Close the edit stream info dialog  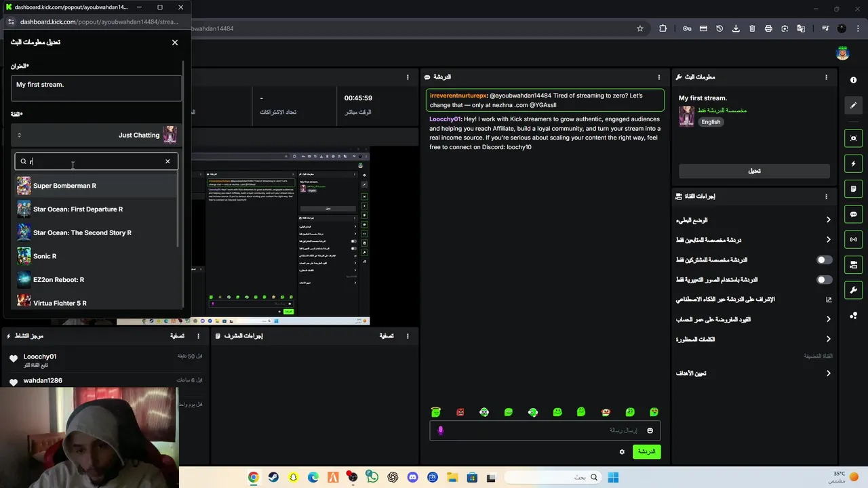coord(175,42)
